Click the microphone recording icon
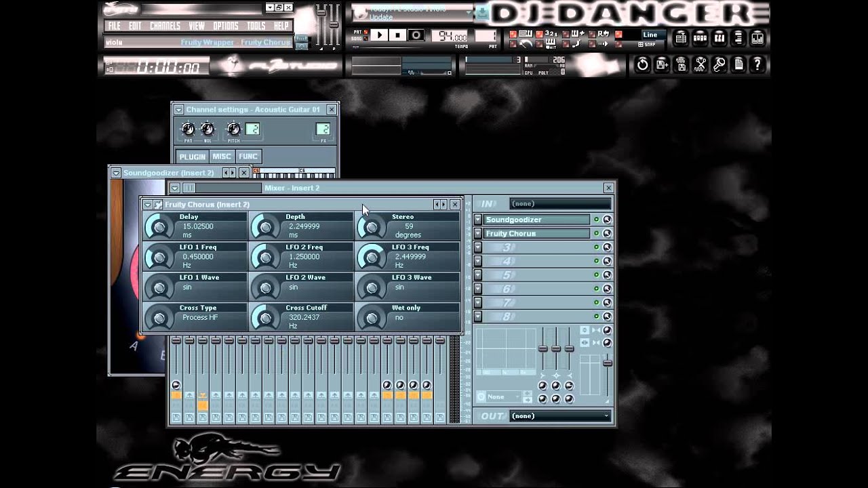The image size is (868, 488). [x=719, y=64]
